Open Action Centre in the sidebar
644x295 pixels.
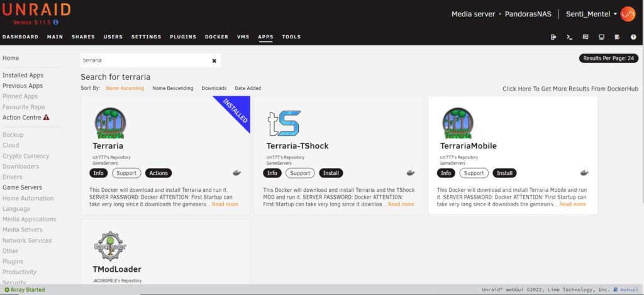point(22,118)
